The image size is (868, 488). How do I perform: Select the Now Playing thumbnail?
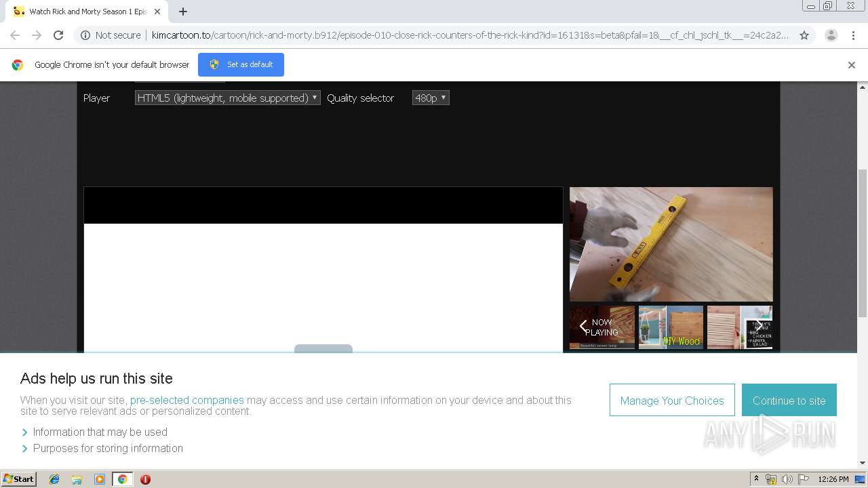602,327
